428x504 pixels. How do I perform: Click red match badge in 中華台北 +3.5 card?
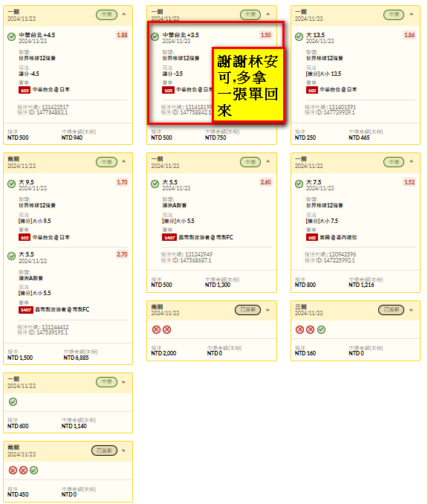point(168,90)
